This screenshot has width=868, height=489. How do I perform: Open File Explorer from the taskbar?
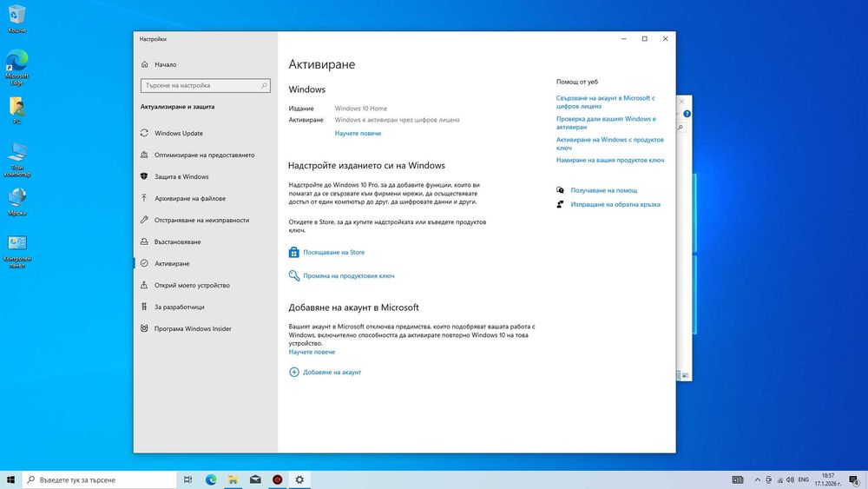pyautogui.click(x=233, y=479)
